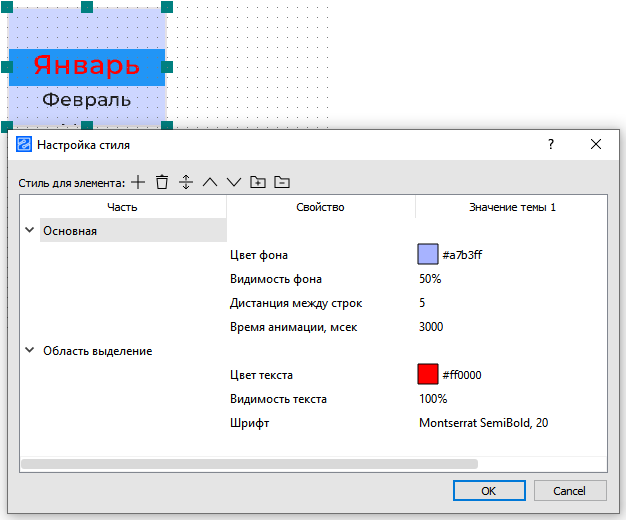626x520 pixels.
Task: Collapse the Основная section
Action: pyautogui.click(x=29, y=231)
